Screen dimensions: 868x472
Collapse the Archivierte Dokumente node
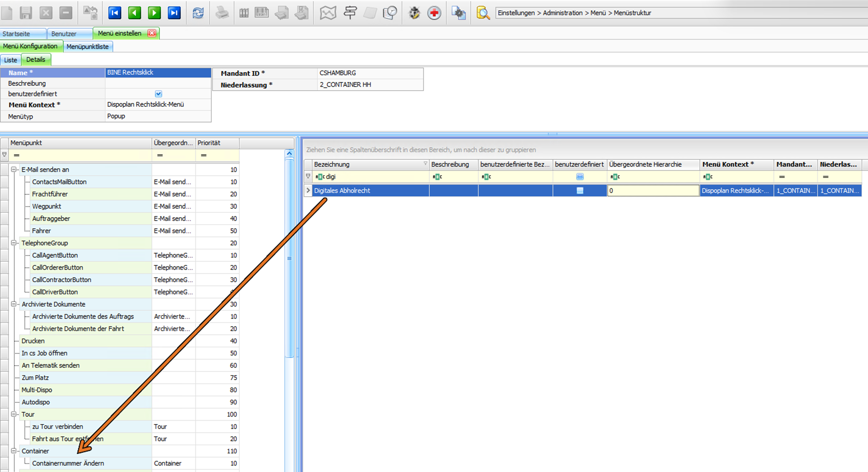(14, 304)
